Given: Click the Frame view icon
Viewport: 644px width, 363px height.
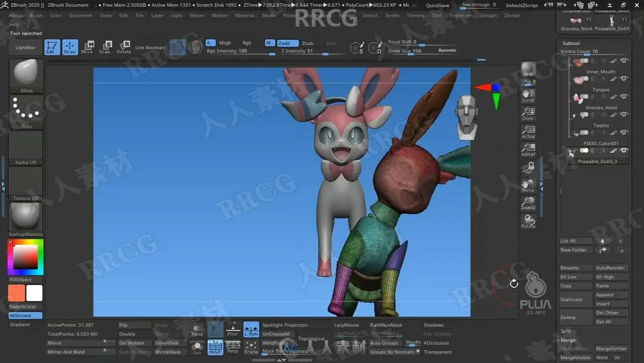Looking at the screenshot, I should coord(251,347).
